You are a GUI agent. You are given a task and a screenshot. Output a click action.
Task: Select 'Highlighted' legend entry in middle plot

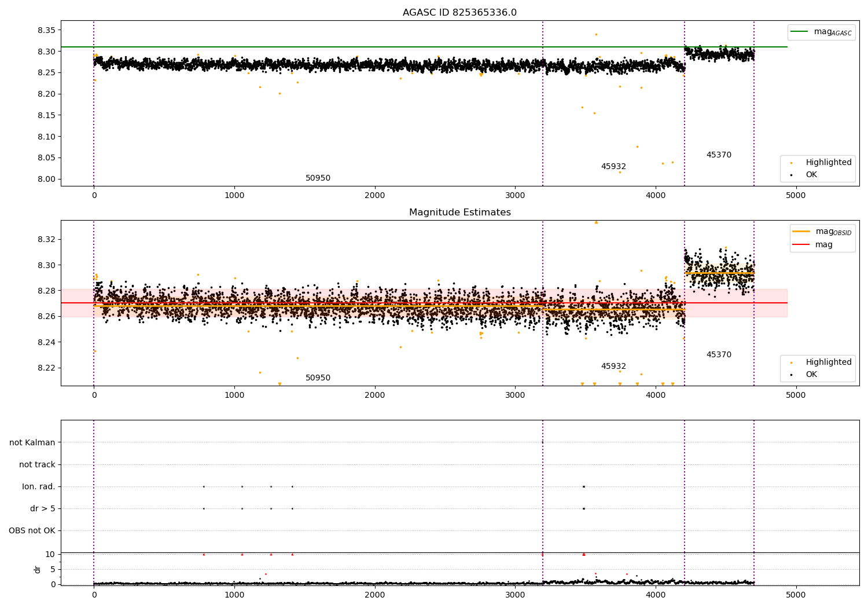pyautogui.click(x=829, y=362)
